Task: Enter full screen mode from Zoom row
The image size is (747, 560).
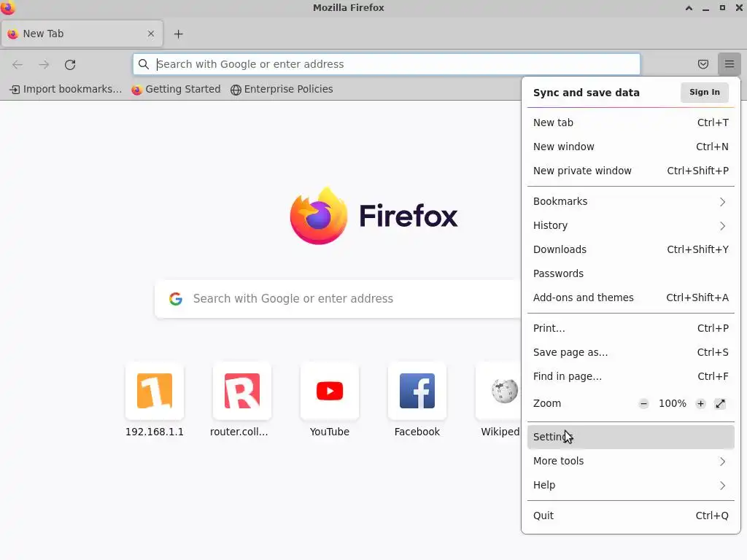Action: point(720,404)
